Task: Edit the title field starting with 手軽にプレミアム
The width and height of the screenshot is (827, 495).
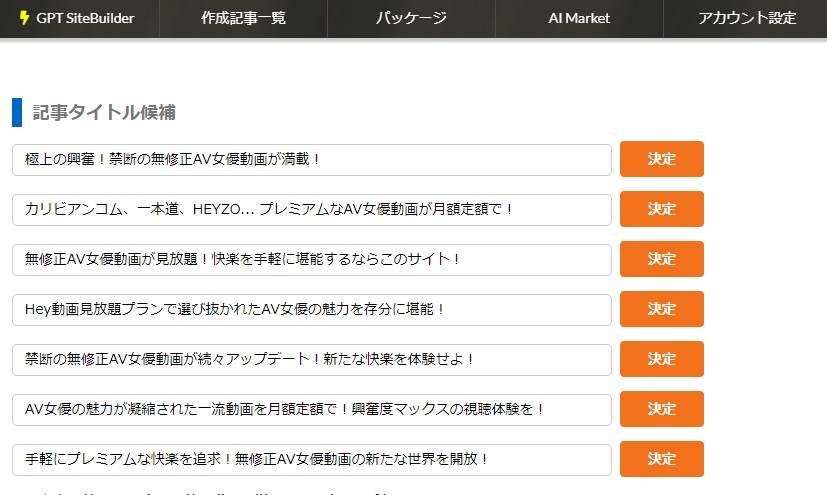Action: coord(311,459)
